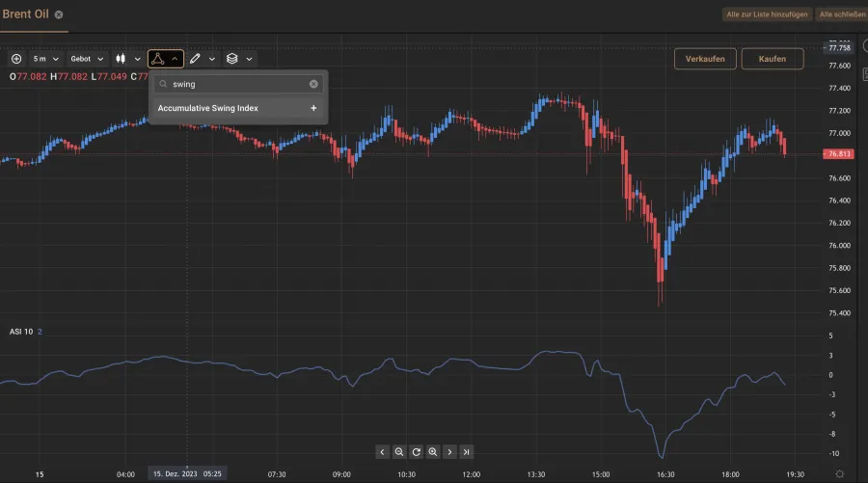Add Accumulative Swing Index with plus icon
The width and height of the screenshot is (868, 483).
point(313,108)
